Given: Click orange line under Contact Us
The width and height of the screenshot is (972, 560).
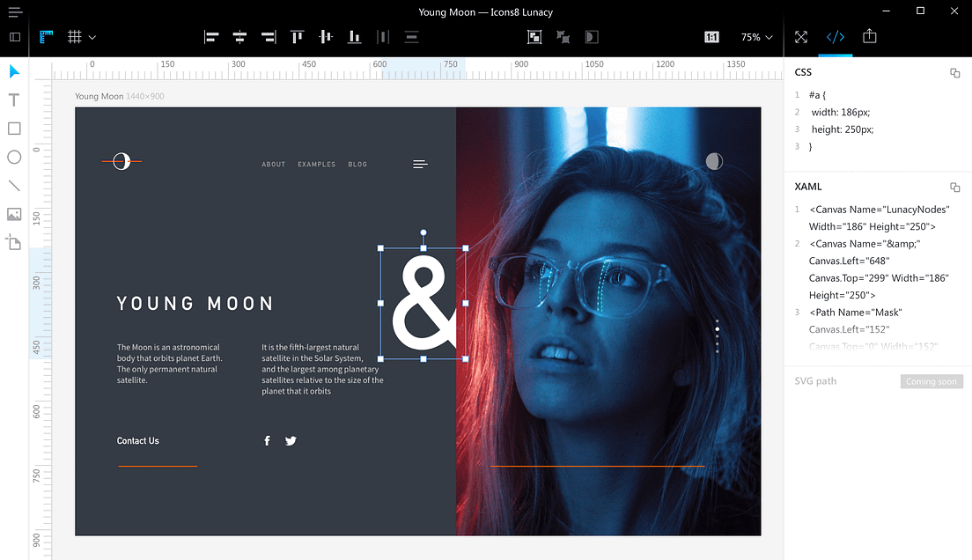Looking at the screenshot, I should pyautogui.click(x=158, y=466).
